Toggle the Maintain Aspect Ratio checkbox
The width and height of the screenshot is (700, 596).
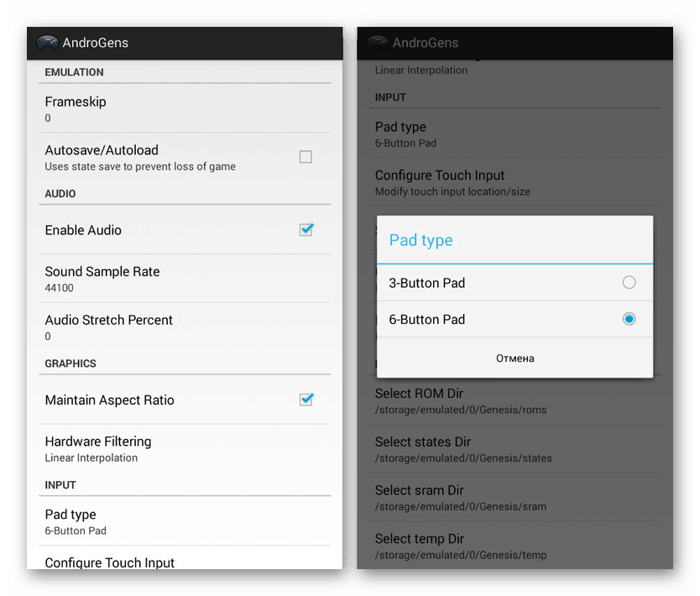(306, 399)
